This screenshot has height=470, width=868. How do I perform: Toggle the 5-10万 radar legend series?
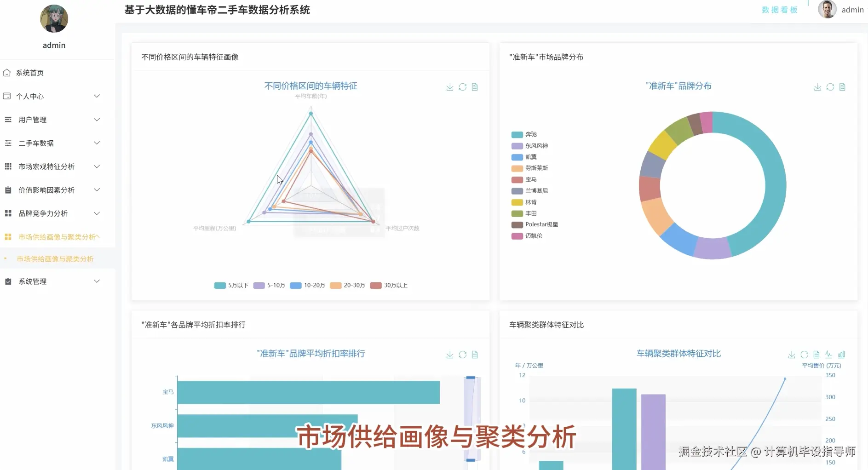pos(269,286)
